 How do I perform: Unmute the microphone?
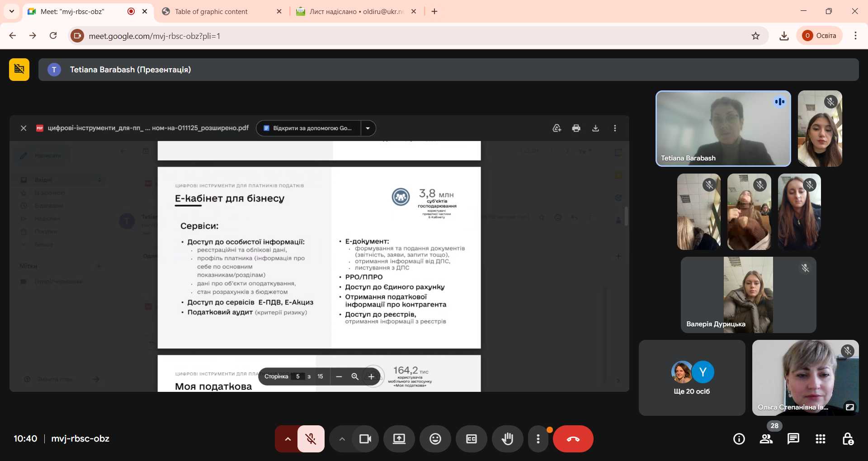tap(311, 439)
